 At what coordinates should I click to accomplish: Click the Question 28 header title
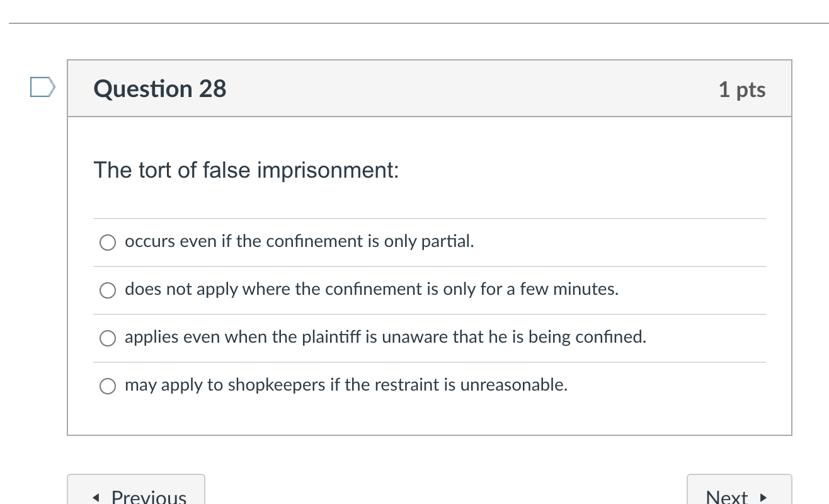click(159, 89)
